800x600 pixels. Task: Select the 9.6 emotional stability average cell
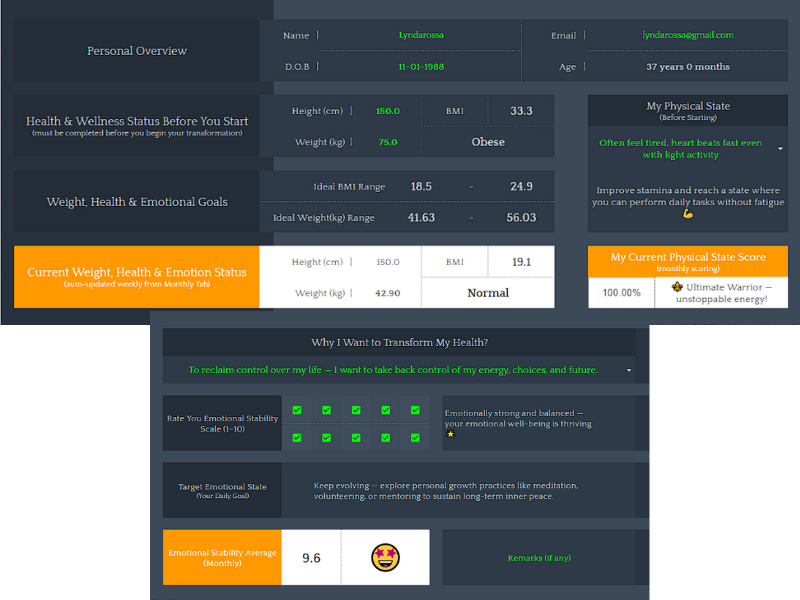point(311,558)
